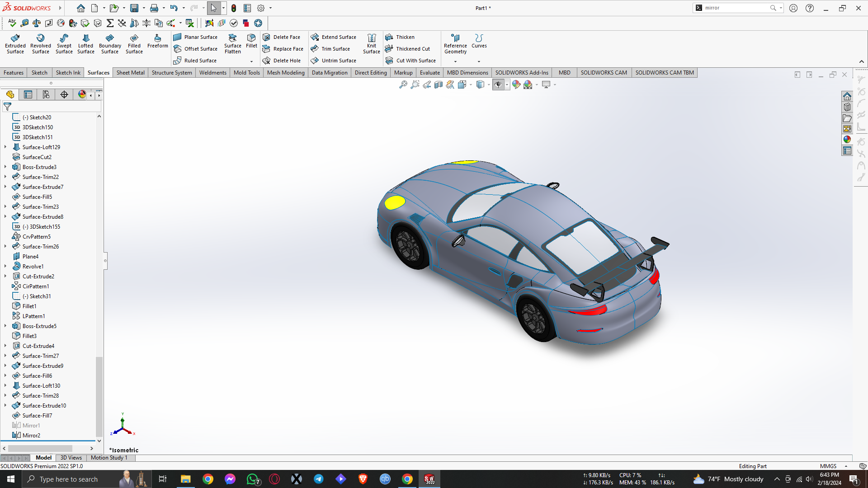
Task: Open the Appearances task pane tab
Action: point(847,140)
